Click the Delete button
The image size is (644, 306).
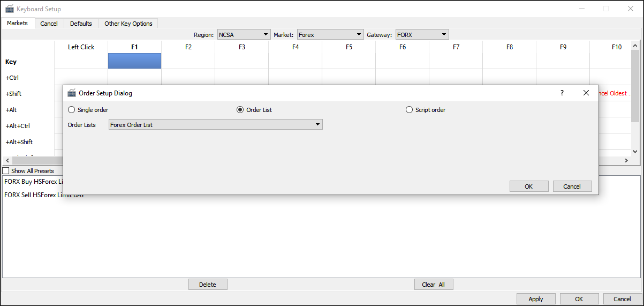[x=208, y=285]
